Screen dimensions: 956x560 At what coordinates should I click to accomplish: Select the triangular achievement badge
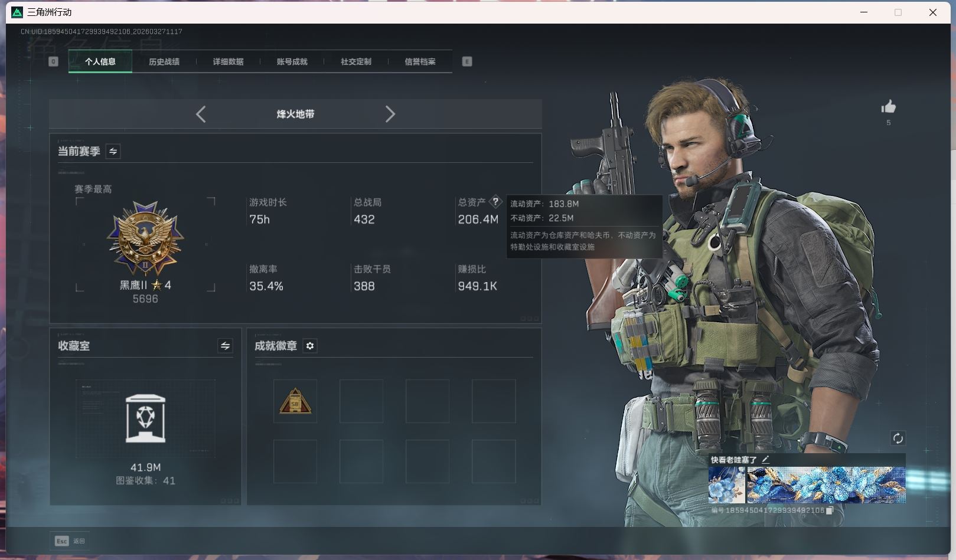[295, 401]
